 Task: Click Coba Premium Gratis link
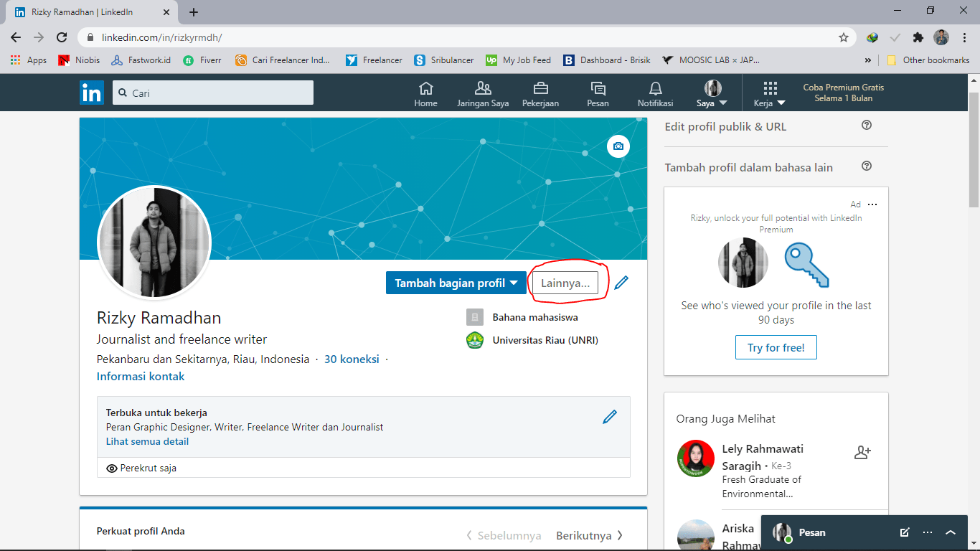pos(844,93)
